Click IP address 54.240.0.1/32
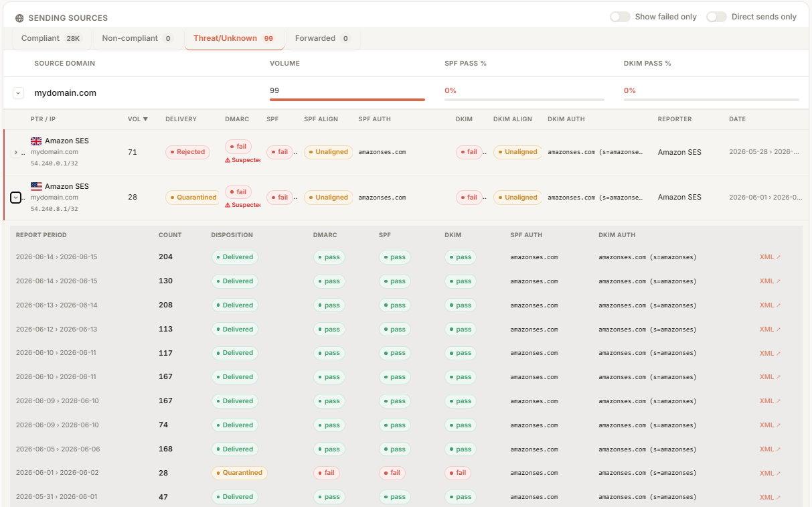The image size is (812, 507). [x=54, y=163]
